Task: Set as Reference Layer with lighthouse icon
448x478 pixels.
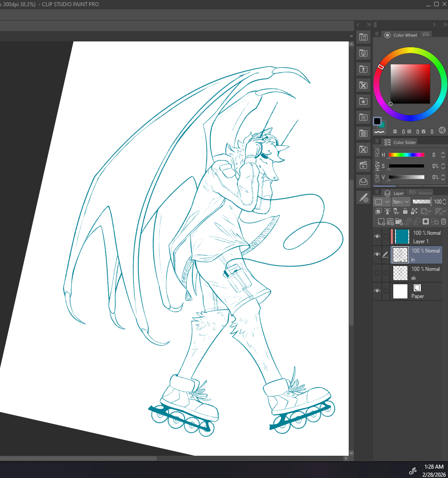Action: click(387, 212)
